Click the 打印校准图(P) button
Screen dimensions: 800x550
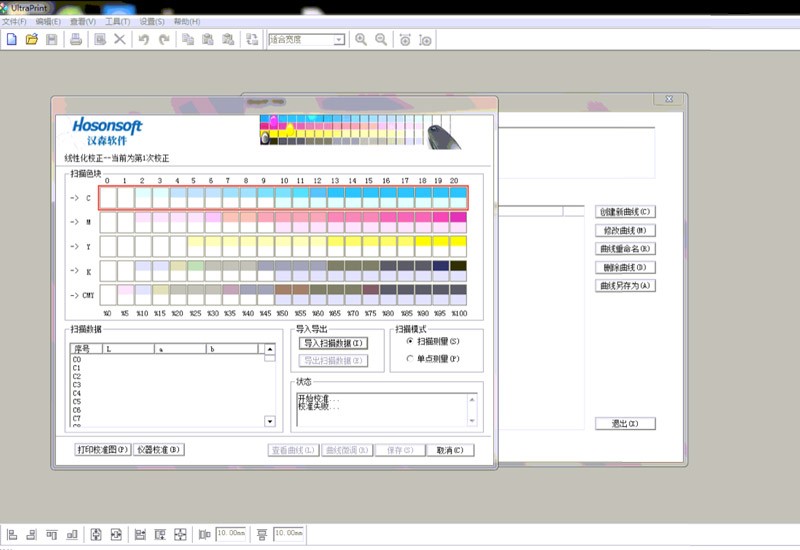(103, 450)
